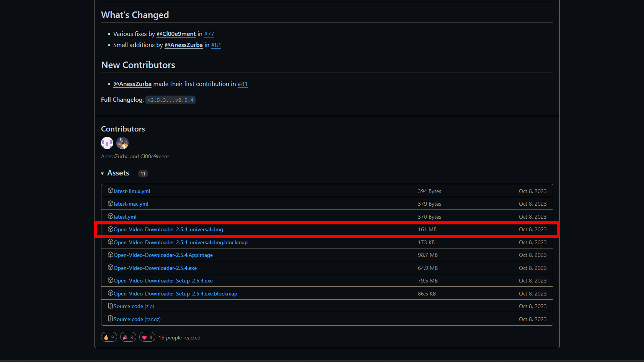The height and width of the screenshot is (362, 644).
Task: Visit @Cl00e9ment's profile mention
Action: 176,34
